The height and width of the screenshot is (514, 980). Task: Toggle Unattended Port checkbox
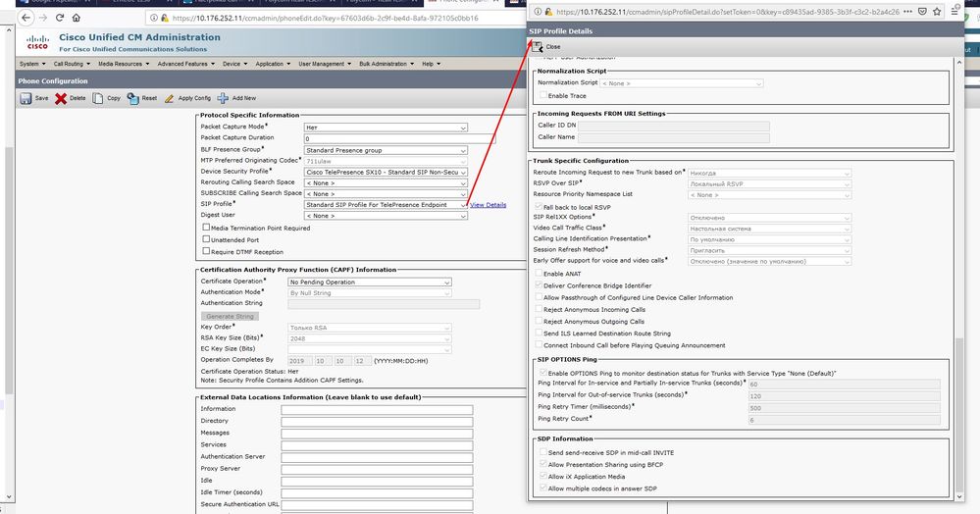[206, 239]
